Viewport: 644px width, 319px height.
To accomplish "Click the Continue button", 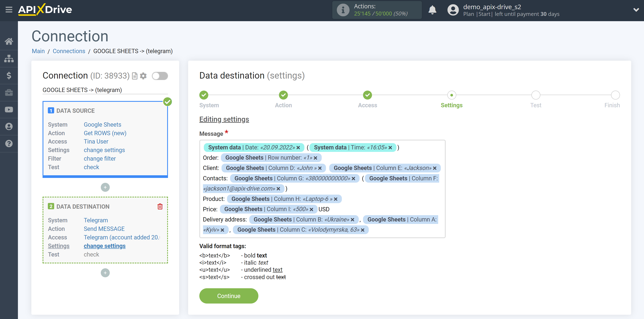I will point(228,296).
